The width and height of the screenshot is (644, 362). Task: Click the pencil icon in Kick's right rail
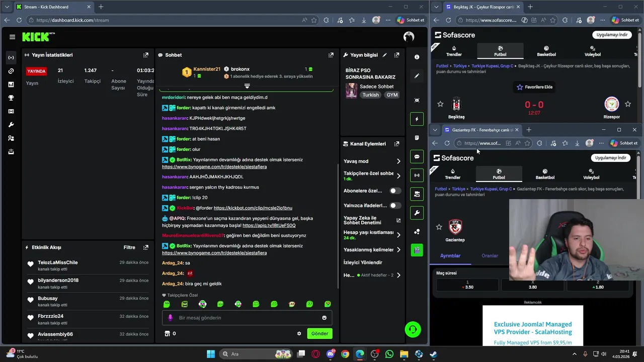(417, 76)
